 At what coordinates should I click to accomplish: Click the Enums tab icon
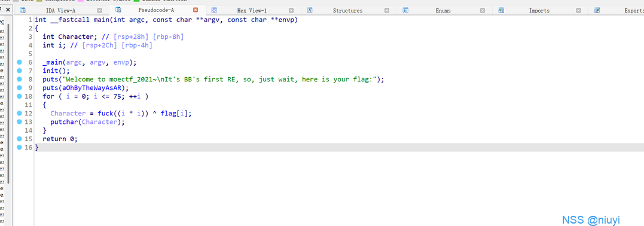[x=405, y=10]
